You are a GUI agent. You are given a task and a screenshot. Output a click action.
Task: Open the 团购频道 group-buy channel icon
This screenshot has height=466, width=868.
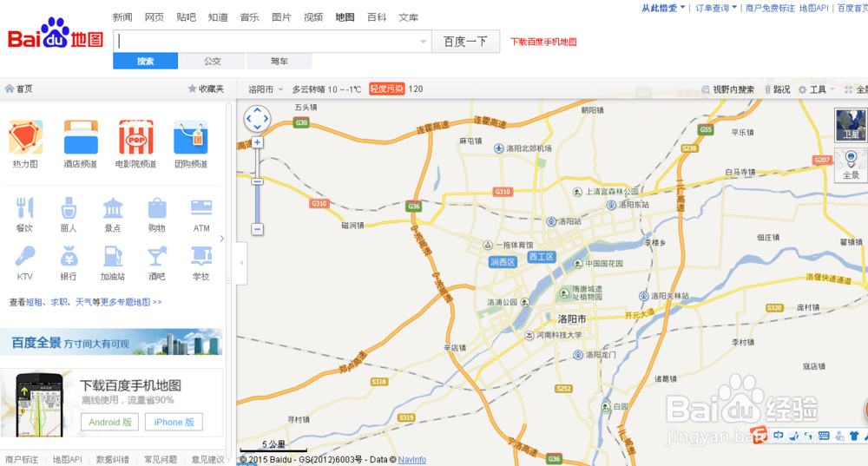point(191,137)
